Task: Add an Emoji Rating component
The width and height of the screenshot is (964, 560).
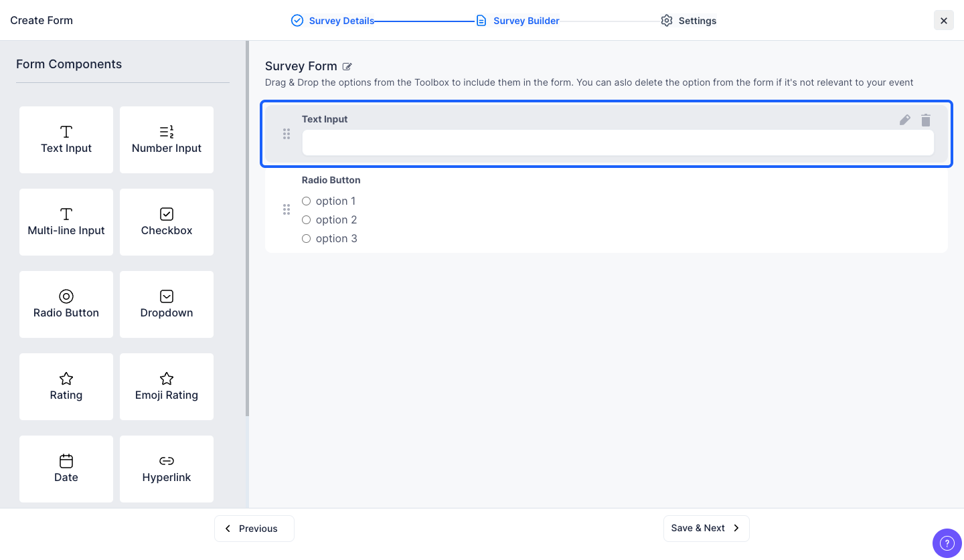Action: pos(167,387)
